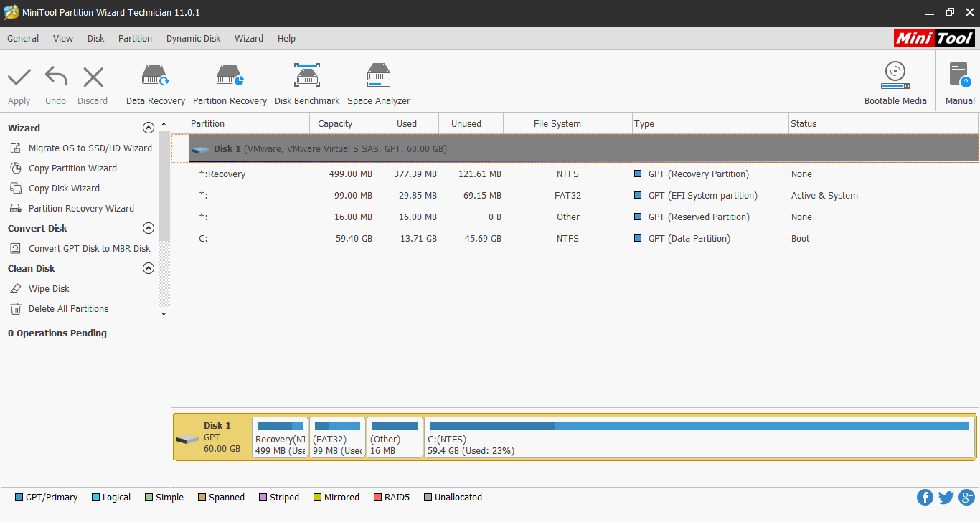The height and width of the screenshot is (522, 980).
Task: Select the C:(NTFS) block in disk map
Action: 699,437
